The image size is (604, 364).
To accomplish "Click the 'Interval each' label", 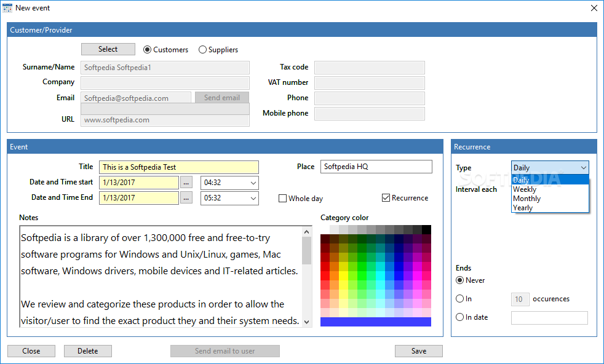I will coord(476,189).
